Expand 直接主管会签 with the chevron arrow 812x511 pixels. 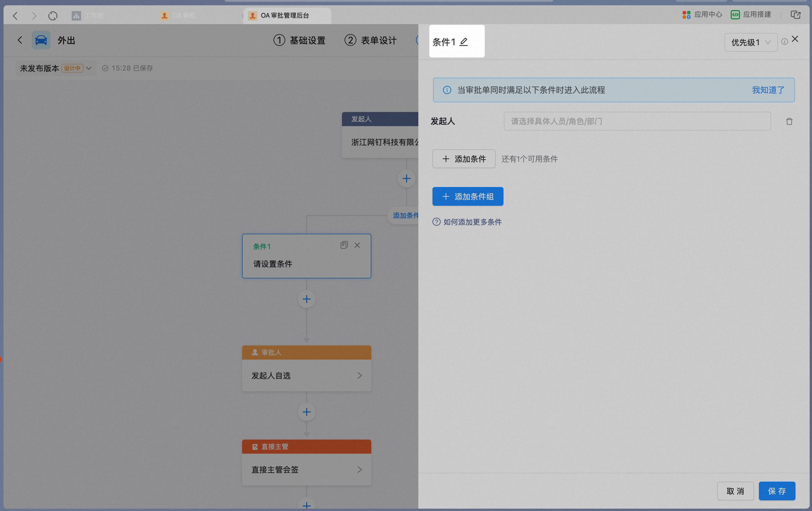360,470
